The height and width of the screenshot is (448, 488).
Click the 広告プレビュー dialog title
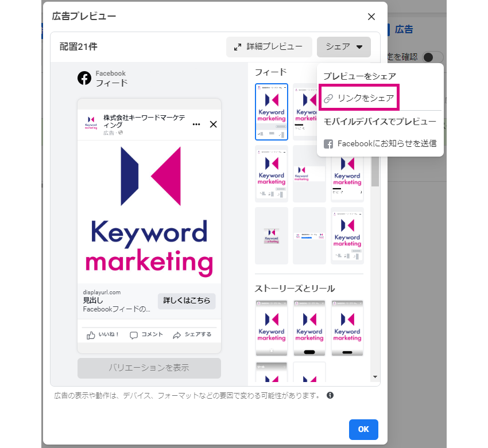[x=84, y=16]
